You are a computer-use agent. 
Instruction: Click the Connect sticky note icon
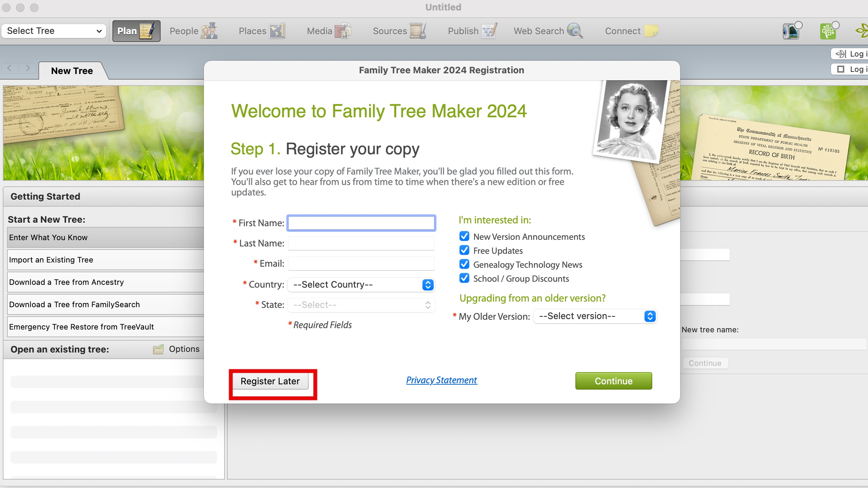651,31
